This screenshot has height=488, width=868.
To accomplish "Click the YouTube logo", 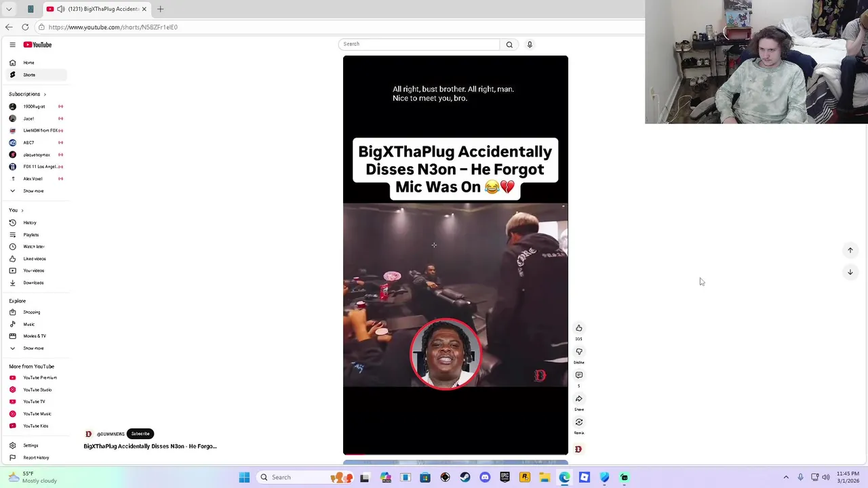I will coord(37,45).
